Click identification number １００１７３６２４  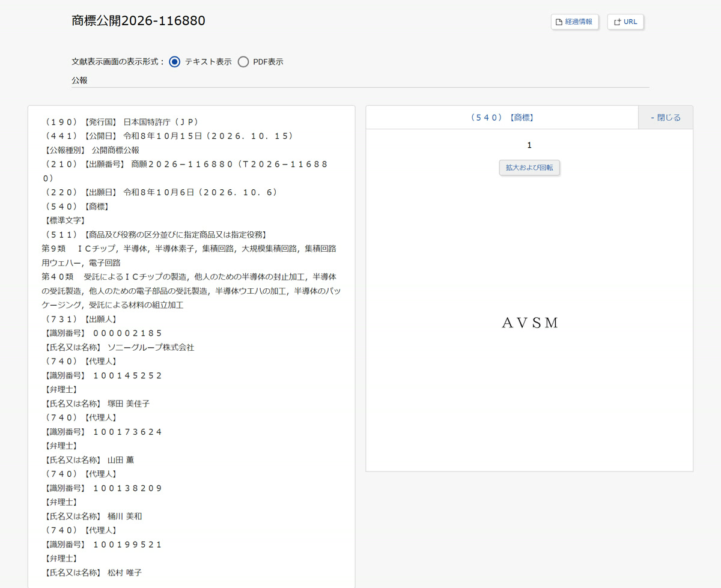click(127, 432)
